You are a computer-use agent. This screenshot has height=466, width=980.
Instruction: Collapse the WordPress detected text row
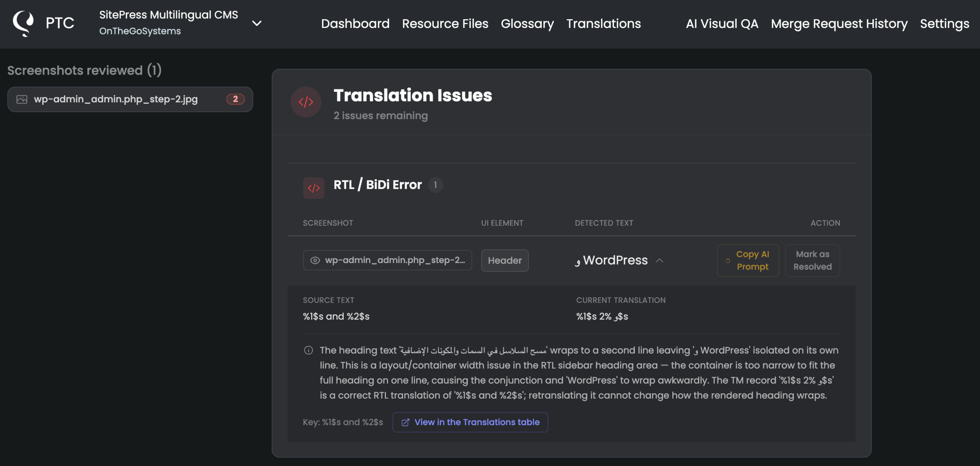click(x=660, y=260)
